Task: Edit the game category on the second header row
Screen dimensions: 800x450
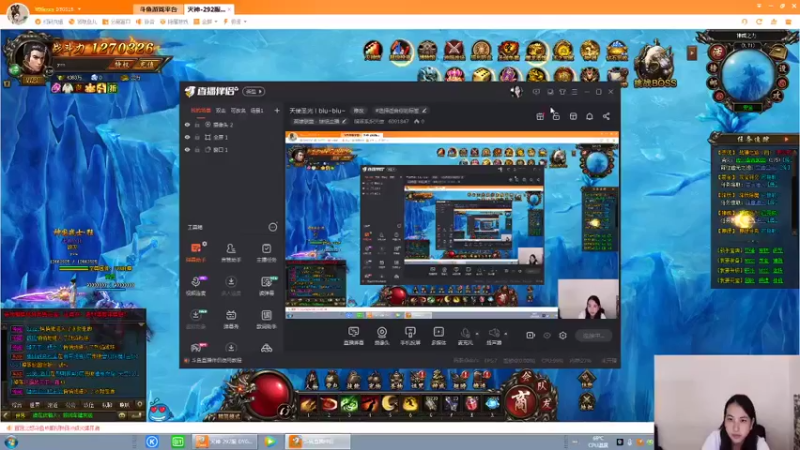Action: coord(320,121)
